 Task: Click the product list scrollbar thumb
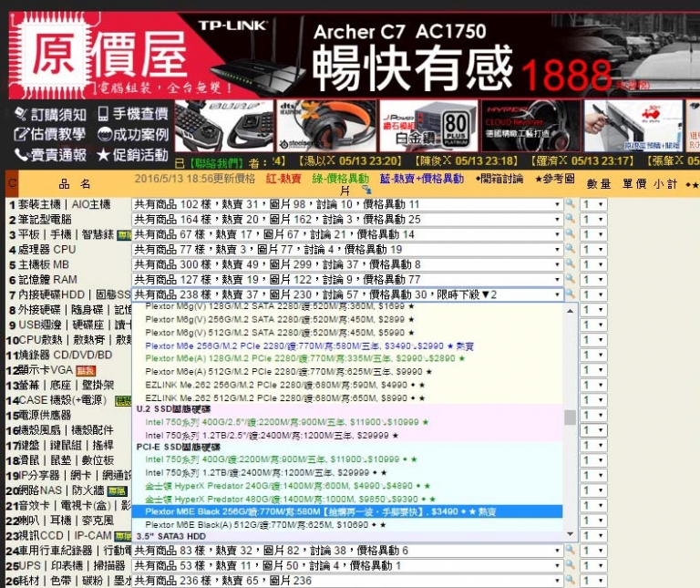coord(570,418)
